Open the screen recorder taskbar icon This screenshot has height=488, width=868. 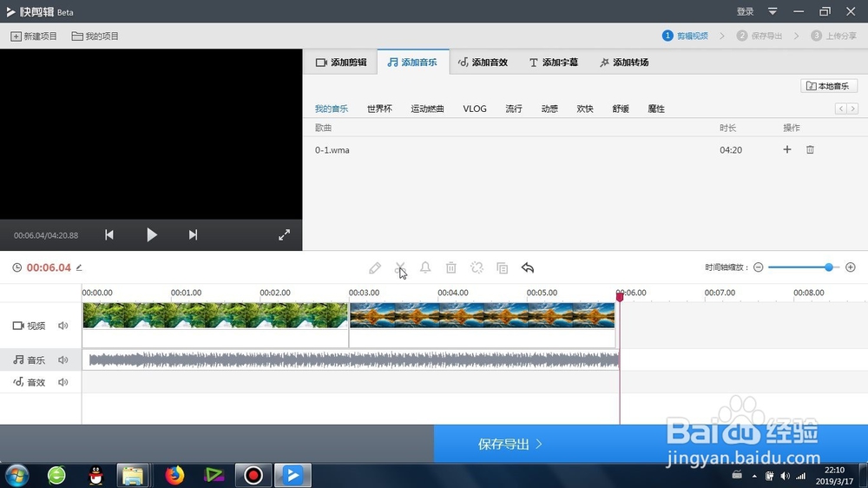click(x=253, y=475)
